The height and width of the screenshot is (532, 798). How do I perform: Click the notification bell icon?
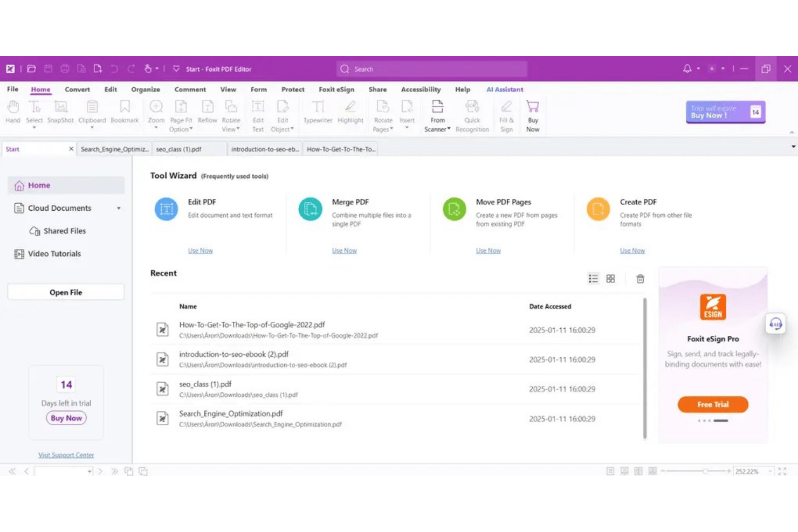pyautogui.click(x=687, y=69)
